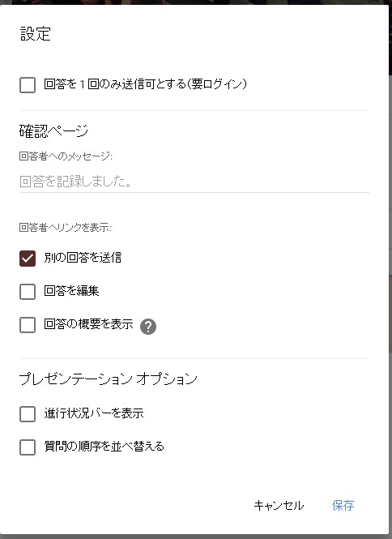
Task: Click the 設定 dialog title
Action: [36, 34]
